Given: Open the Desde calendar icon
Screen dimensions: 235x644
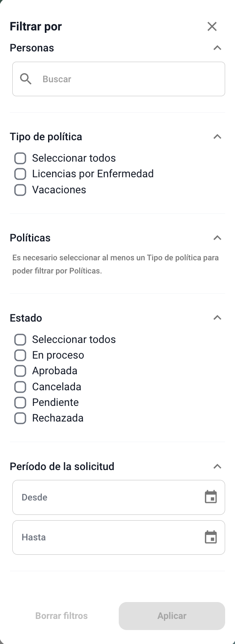Looking at the screenshot, I should pyautogui.click(x=211, y=497).
